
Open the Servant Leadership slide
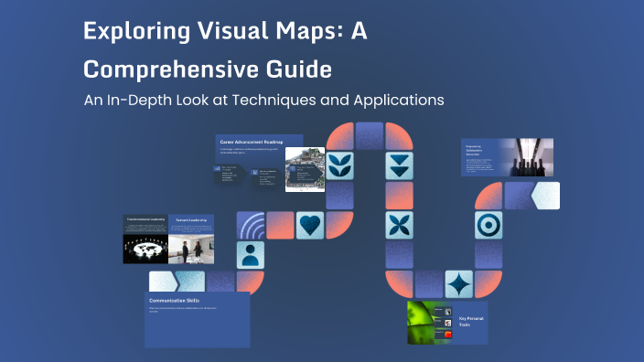[x=191, y=239]
